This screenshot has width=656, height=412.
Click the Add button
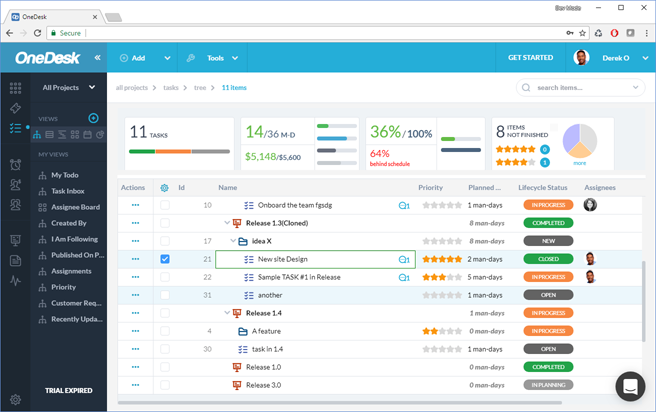pyautogui.click(x=133, y=58)
